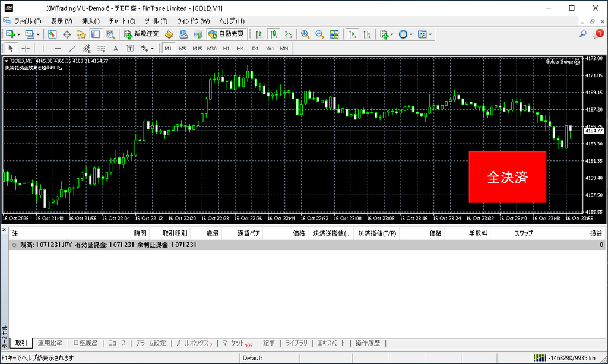Switch chart to line chart mode

coord(288,34)
